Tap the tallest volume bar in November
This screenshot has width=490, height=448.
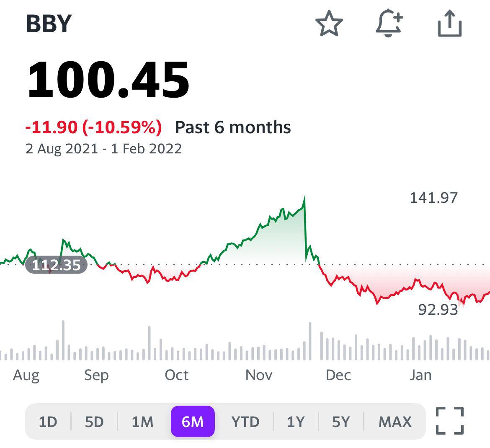(x=310, y=342)
